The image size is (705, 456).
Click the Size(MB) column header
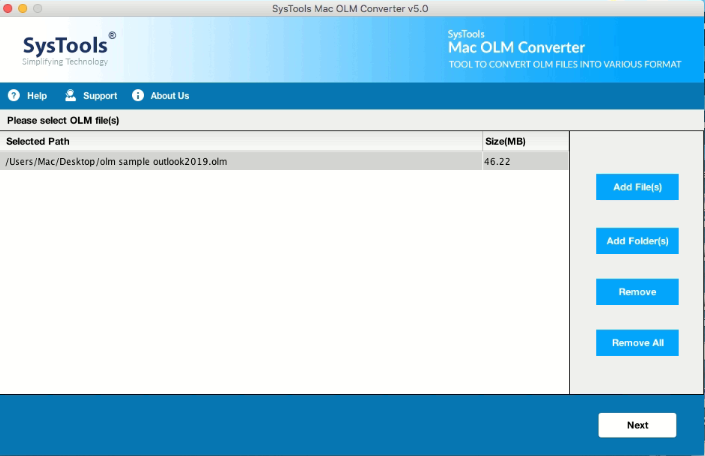(x=525, y=141)
